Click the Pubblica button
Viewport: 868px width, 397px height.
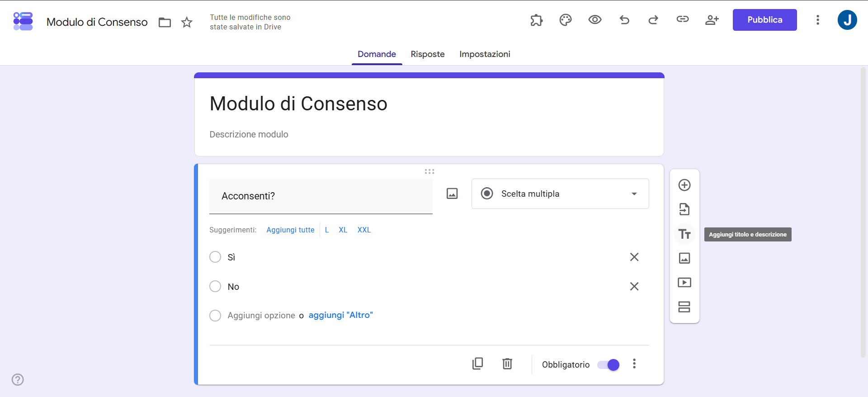(764, 20)
